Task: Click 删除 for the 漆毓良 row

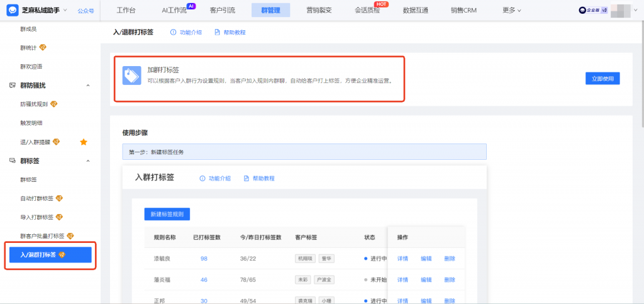Action: click(x=450, y=259)
